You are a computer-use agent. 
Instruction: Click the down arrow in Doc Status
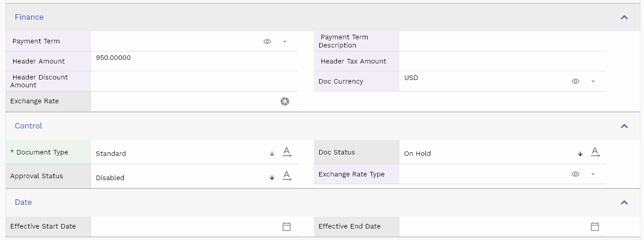coord(581,154)
